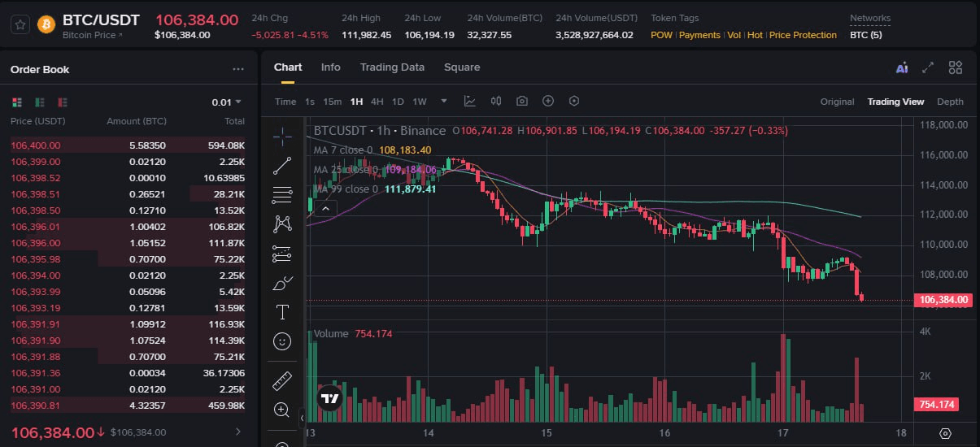Select the Text annotation tool
Viewport: 980px width, 447px height.
[x=282, y=312]
